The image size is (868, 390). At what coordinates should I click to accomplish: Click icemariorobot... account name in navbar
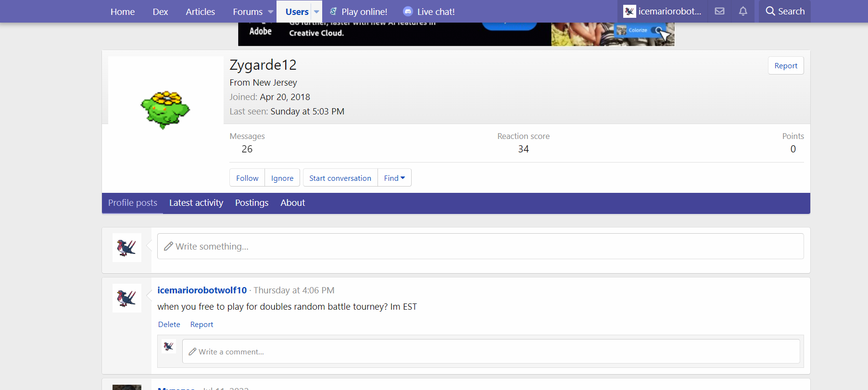[669, 11]
